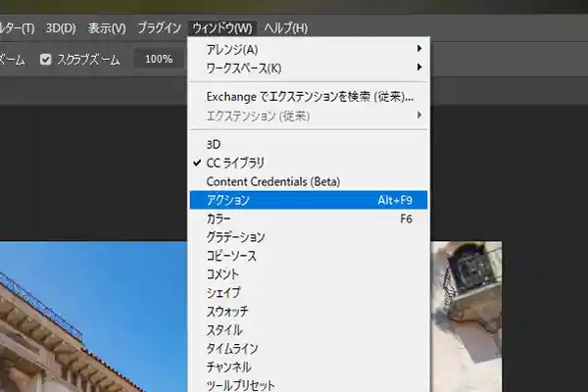
Task: Open the シェイプ panel
Action: point(309,293)
